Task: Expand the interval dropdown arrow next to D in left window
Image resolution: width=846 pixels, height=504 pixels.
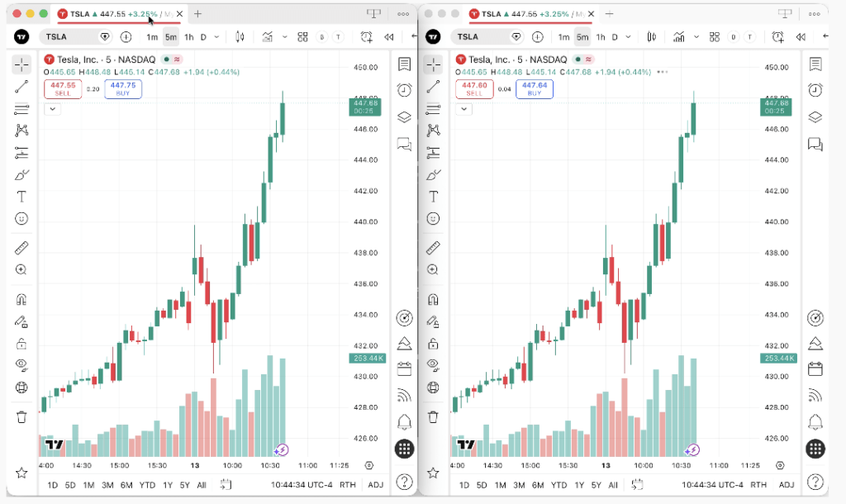Action: pyautogui.click(x=217, y=36)
